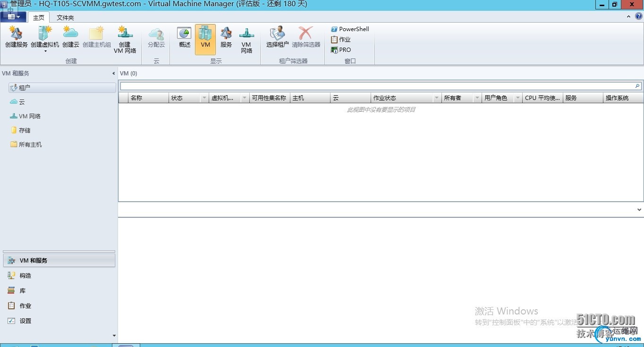Open the 虚拟机... column filter dropdown
Screen dimensions: 644x347
coord(245,98)
